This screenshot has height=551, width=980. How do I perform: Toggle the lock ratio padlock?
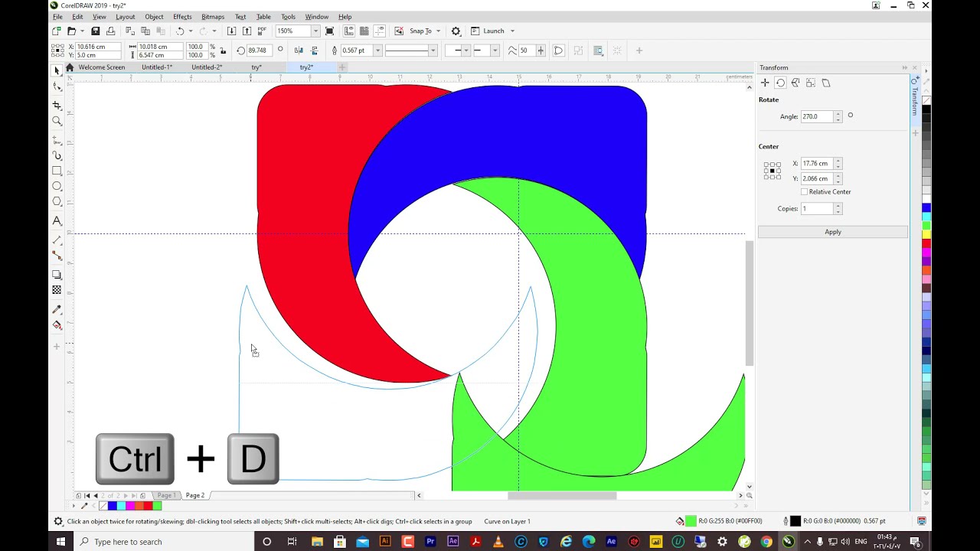click(x=223, y=51)
